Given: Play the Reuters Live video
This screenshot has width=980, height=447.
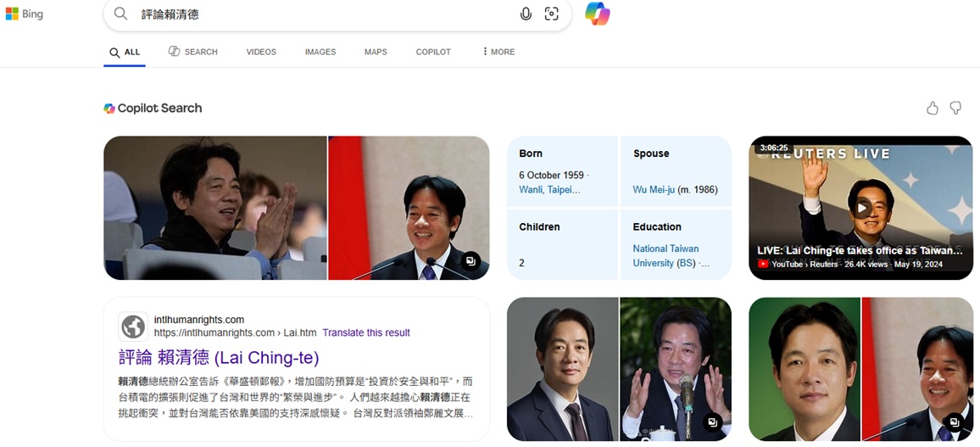Looking at the screenshot, I should coord(861,208).
